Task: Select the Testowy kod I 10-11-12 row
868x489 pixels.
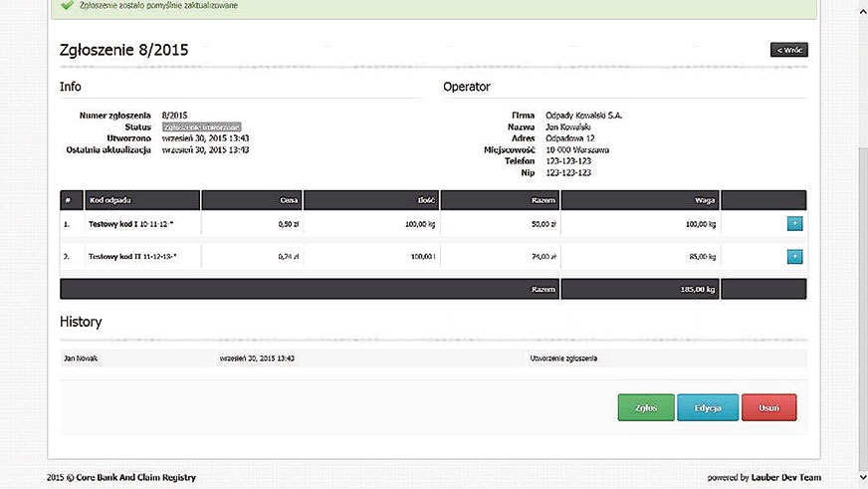Action: point(132,225)
